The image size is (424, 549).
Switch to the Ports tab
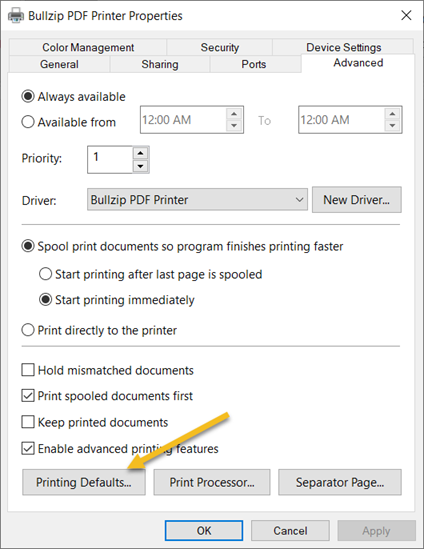pyautogui.click(x=254, y=64)
